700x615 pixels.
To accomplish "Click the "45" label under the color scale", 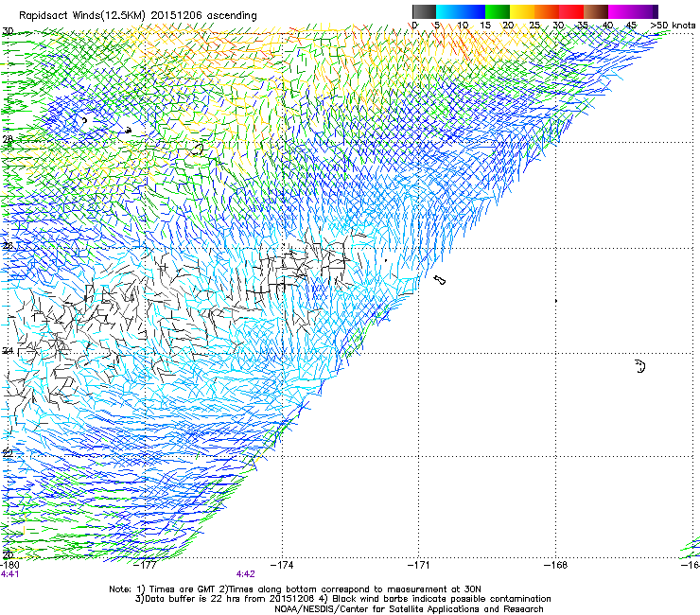I will click(x=631, y=26).
